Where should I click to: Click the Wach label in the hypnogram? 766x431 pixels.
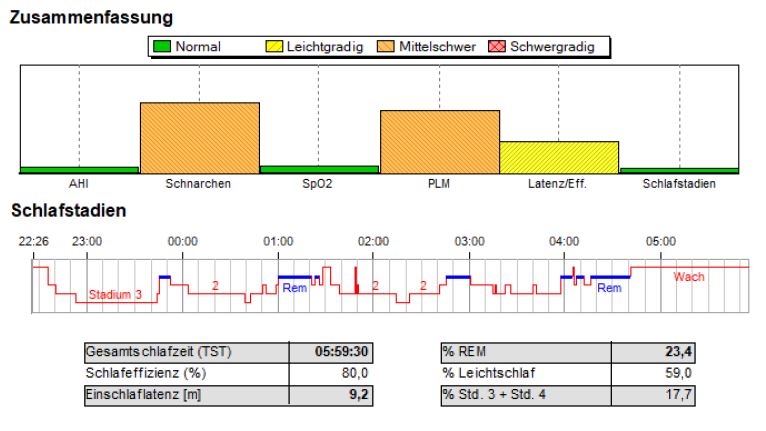[x=688, y=276]
